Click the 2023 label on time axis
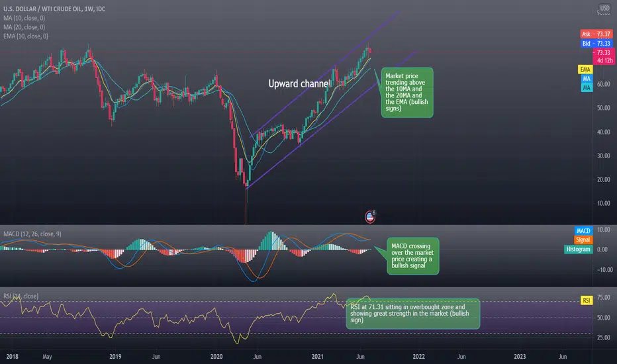The image size is (617, 364). (520, 357)
